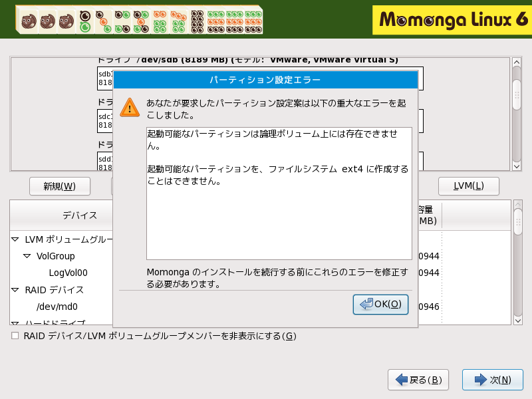This screenshot has height=399, width=532.
Task: Click the 0946 size value for /dev/md0
Action: click(x=429, y=307)
